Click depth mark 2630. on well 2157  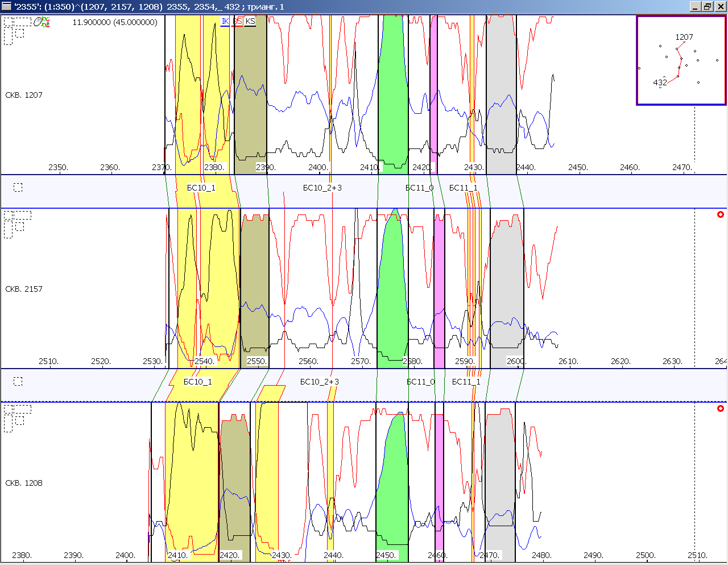pos(672,361)
